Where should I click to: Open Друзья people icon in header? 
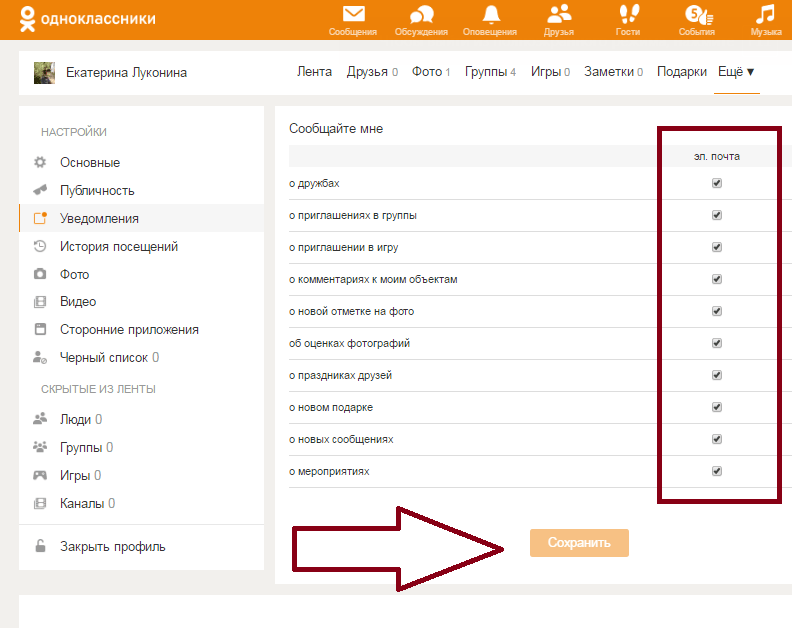pyautogui.click(x=559, y=14)
